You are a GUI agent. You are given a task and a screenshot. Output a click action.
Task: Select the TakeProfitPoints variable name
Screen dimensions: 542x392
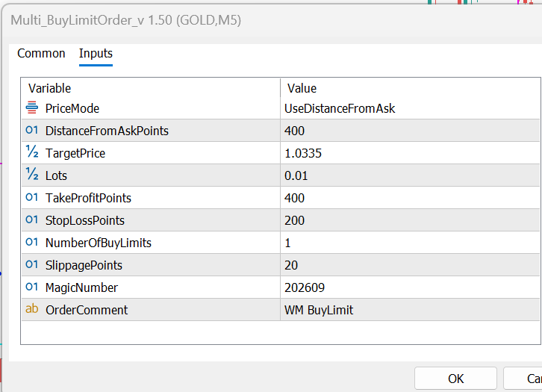click(x=88, y=198)
